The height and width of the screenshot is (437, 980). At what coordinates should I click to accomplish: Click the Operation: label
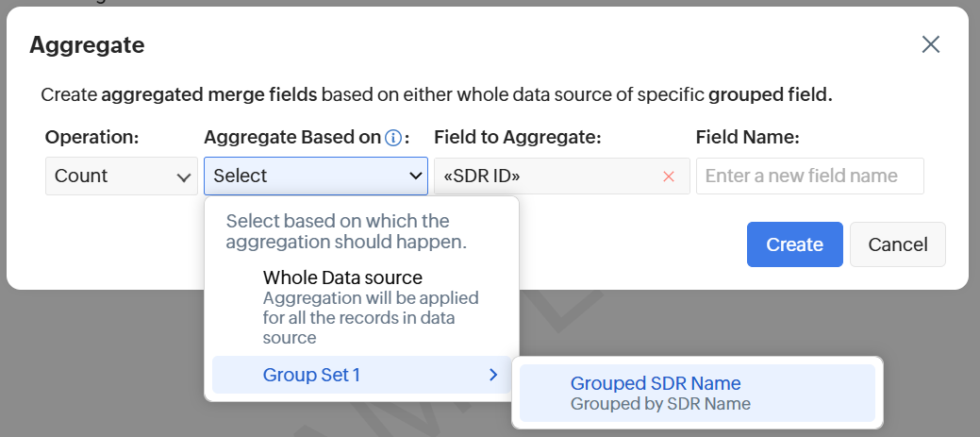pos(91,137)
